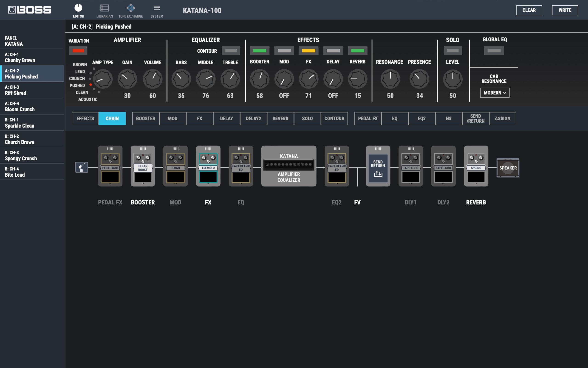Click the FV foot volume label
The height and width of the screenshot is (368, 588).
(x=357, y=202)
